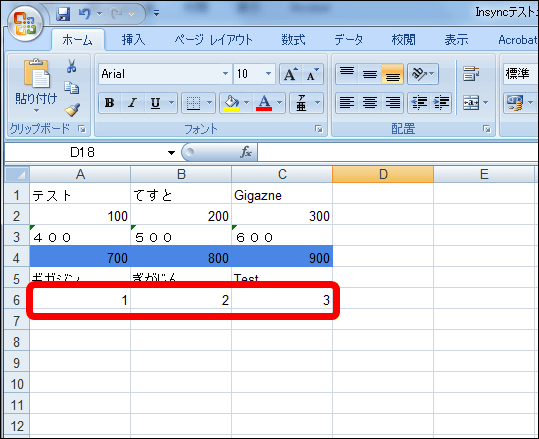
Task: Expand the font size dropdown
Action: 268,74
